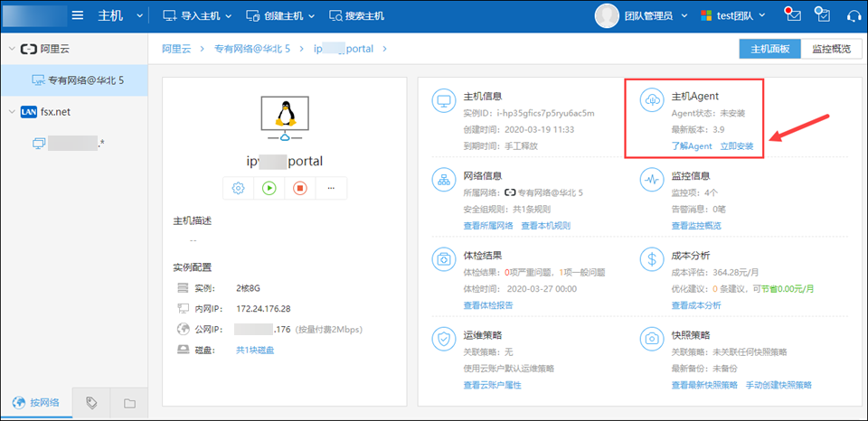
Task: Click 专有网络@华北 5 breadcrumb link
Action: coord(252,49)
